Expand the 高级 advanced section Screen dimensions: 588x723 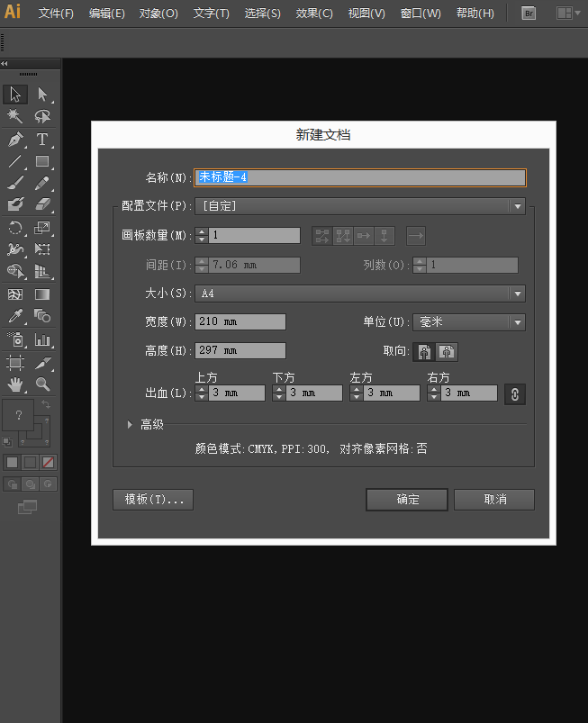(131, 424)
